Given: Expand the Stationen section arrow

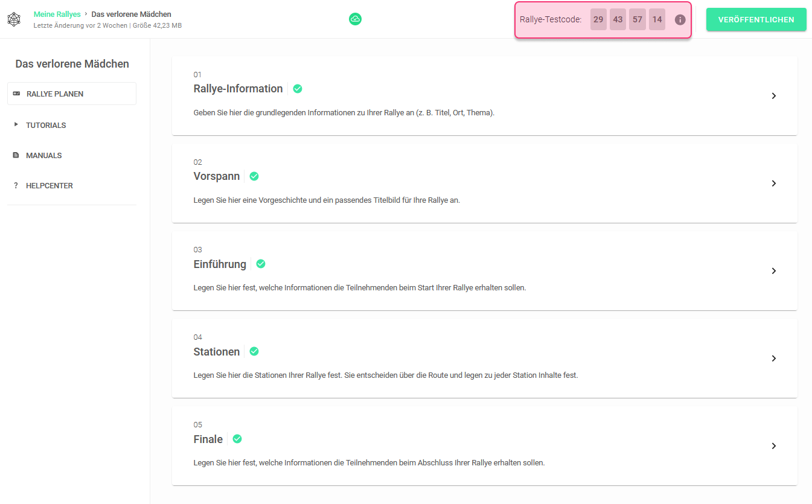Looking at the screenshot, I should click(774, 359).
